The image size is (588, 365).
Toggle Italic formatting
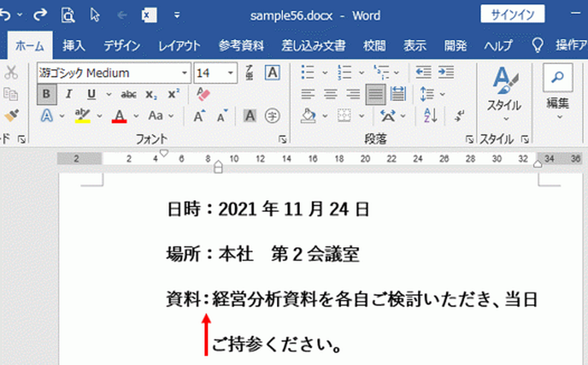[69, 94]
